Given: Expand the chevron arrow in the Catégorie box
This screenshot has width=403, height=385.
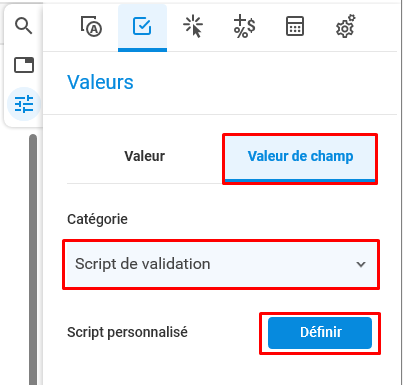Looking at the screenshot, I should 361,264.
